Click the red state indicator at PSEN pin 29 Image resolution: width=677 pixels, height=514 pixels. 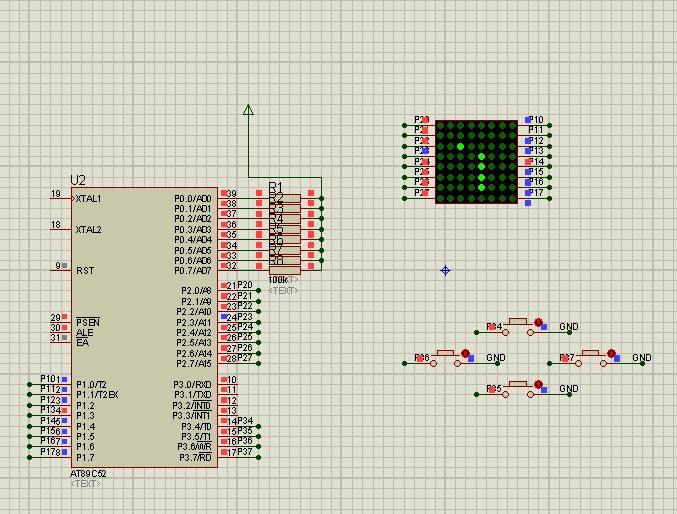pyautogui.click(x=64, y=317)
